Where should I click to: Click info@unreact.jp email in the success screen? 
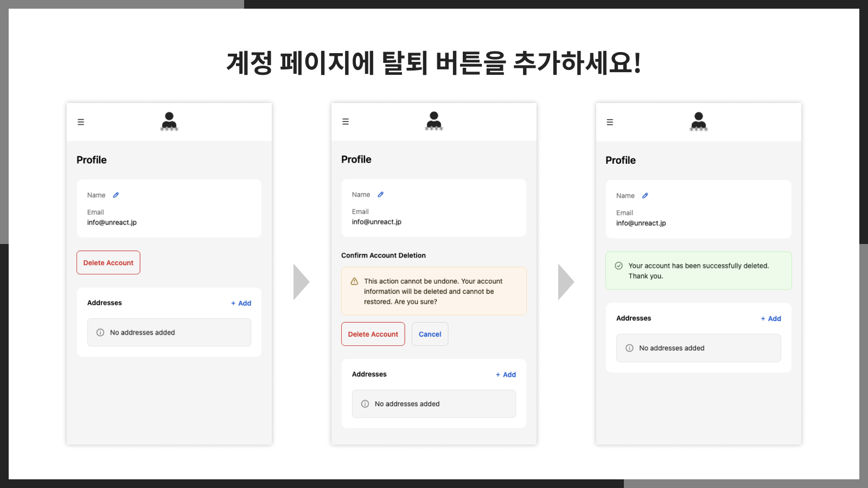click(x=641, y=223)
